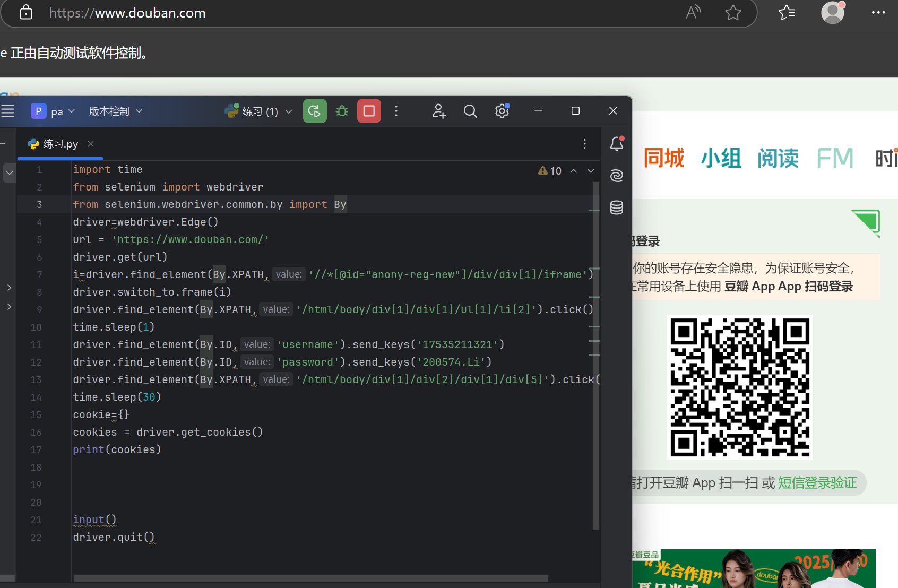View site info lock icon in browser
The image size is (898, 588).
tap(26, 12)
